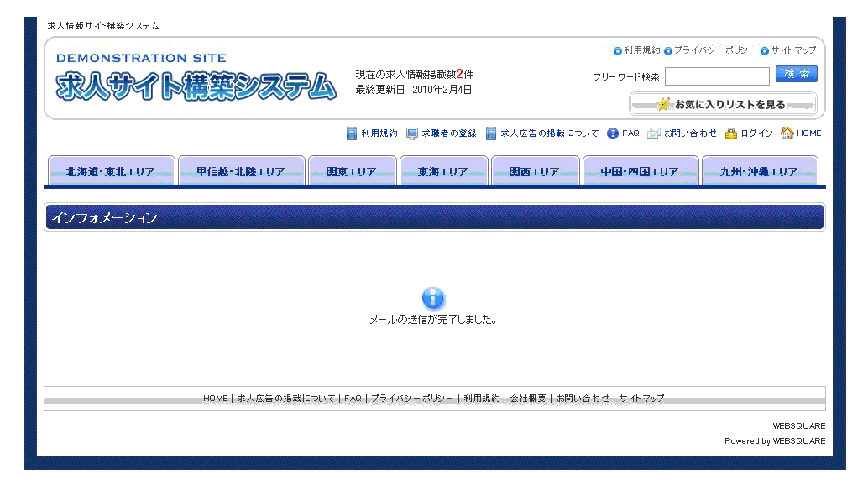Switch to the 関東エリア tab
This screenshot has height=490, width=868.
tap(353, 170)
